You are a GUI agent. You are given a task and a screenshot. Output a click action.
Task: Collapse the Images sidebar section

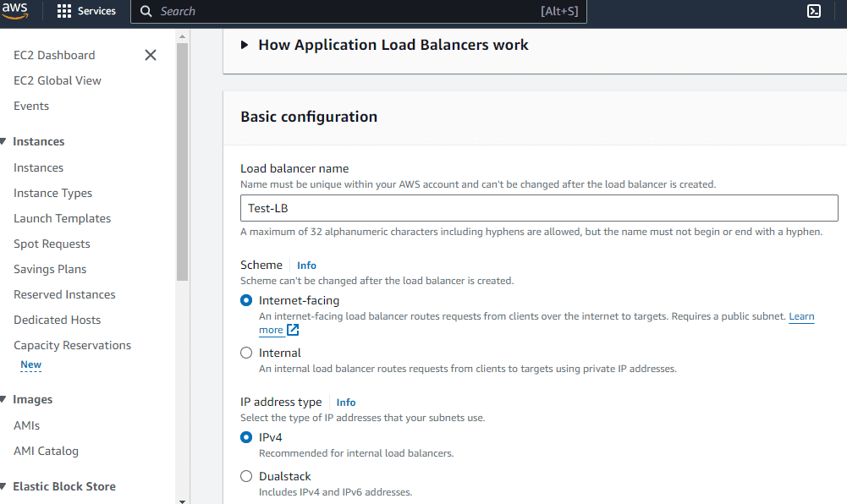[x=3, y=400]
